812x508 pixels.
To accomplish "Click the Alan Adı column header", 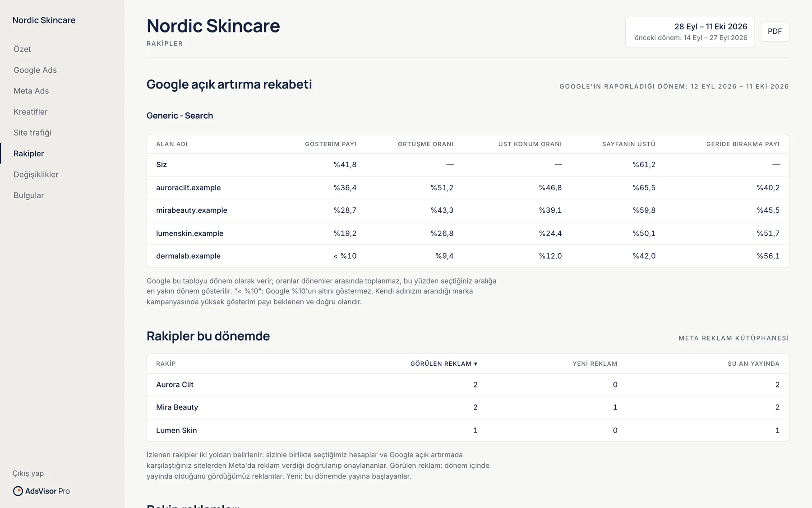I will point(172,144).
